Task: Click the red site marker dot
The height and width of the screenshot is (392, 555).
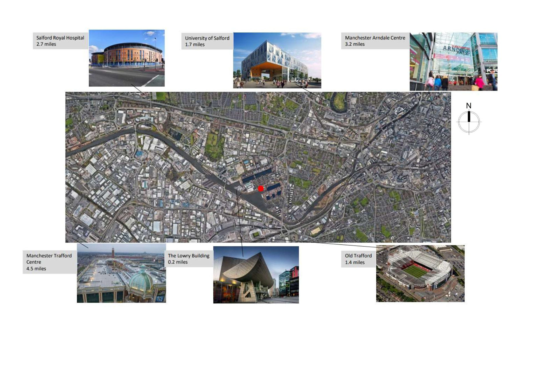Action: [x=261, y=189]
